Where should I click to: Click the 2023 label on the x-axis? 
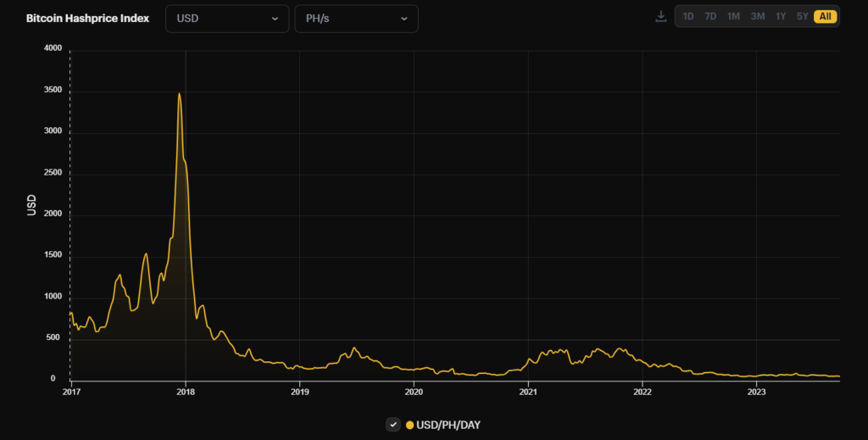click(756, 392)
